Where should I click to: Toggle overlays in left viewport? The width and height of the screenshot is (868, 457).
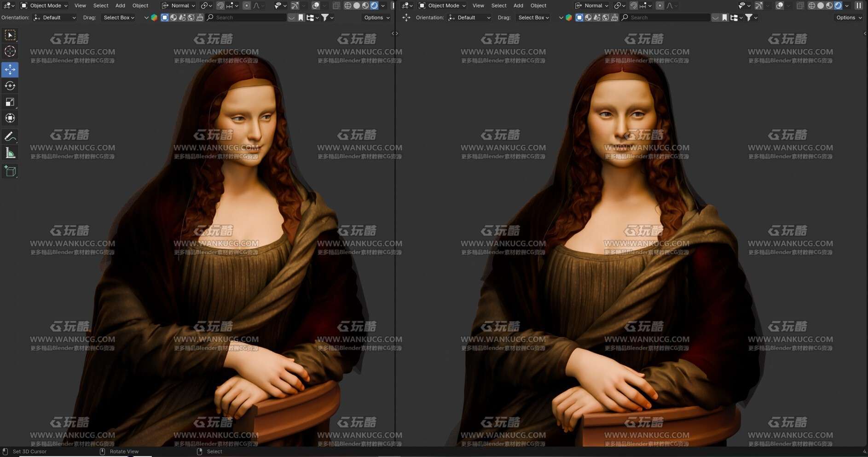coord(316,6)
